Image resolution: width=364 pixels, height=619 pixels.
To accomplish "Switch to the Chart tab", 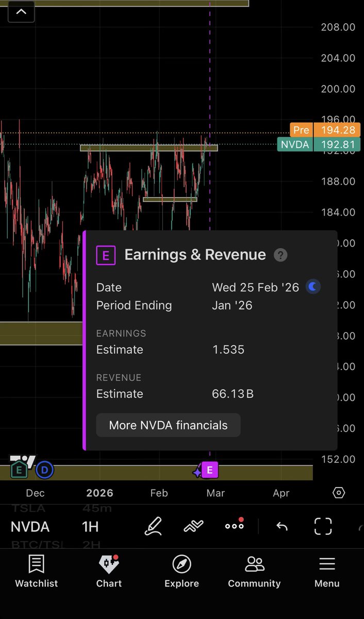I will [109, 572].
